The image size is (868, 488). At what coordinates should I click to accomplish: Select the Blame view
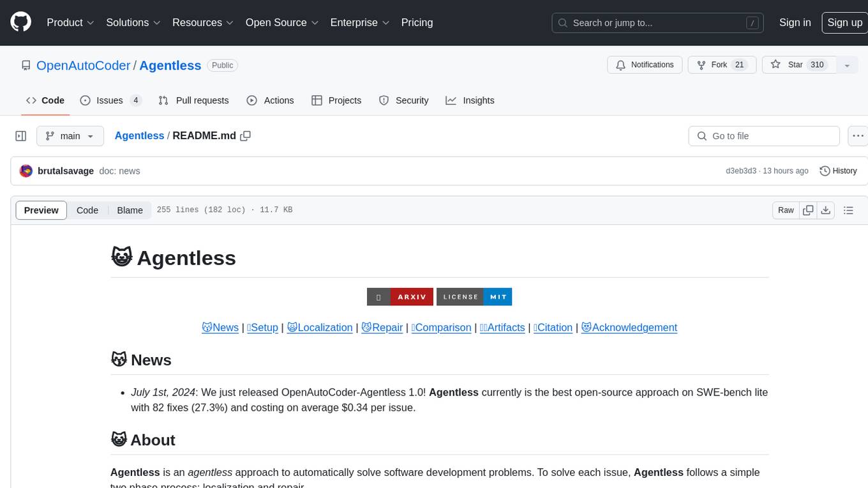pos(130,210)
